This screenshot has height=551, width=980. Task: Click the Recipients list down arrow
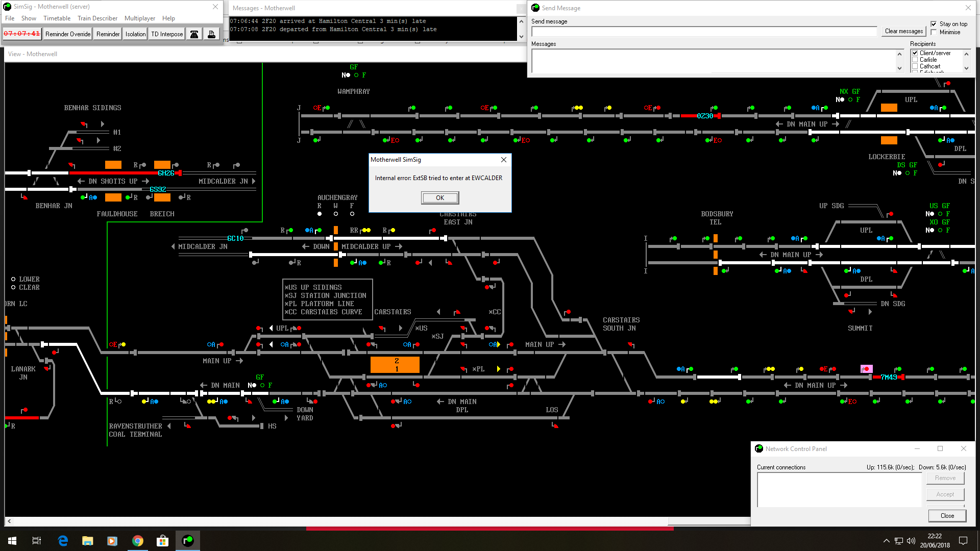pyautogui.click(x=966, y=68)
